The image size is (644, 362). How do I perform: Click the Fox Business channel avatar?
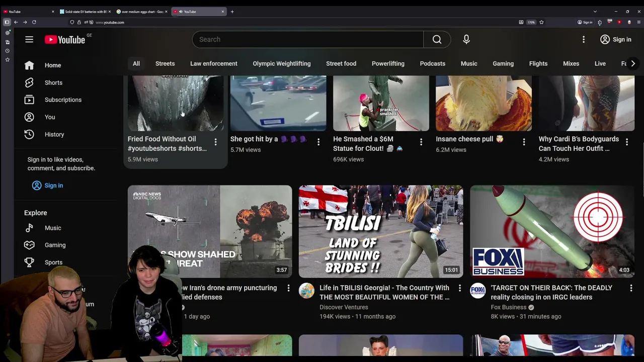[478, 291]
